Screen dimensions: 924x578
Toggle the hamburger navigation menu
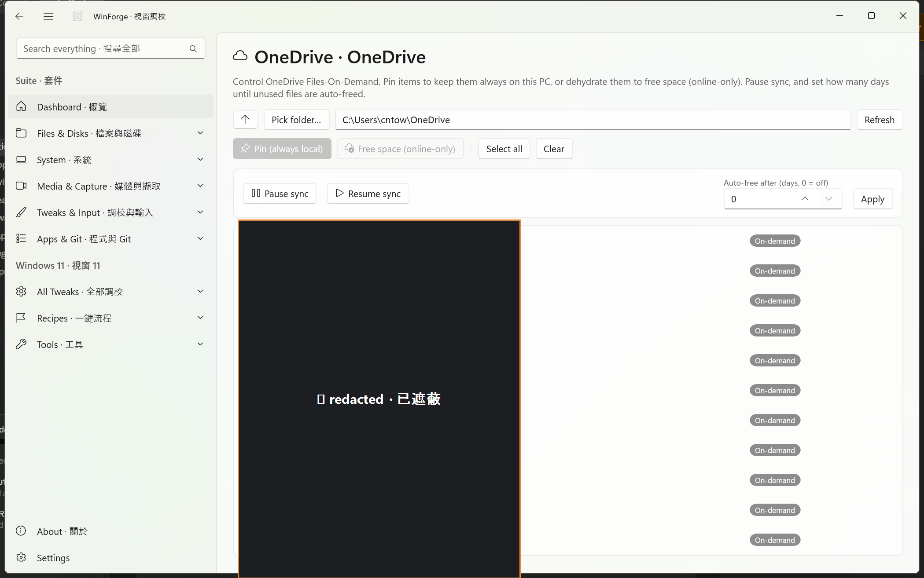(x=48, y=16)
